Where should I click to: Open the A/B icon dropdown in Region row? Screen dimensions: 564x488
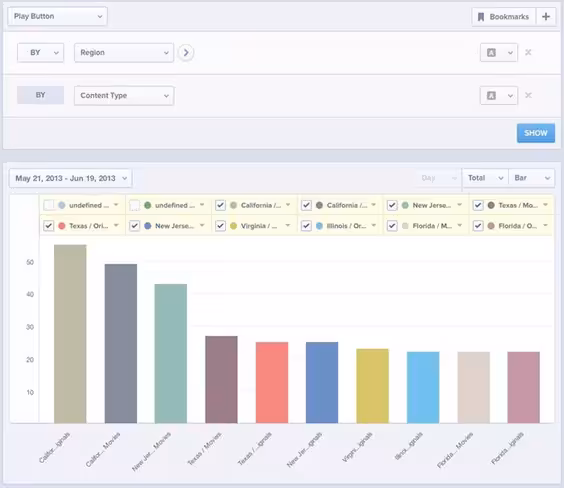(x=499, y=53)
